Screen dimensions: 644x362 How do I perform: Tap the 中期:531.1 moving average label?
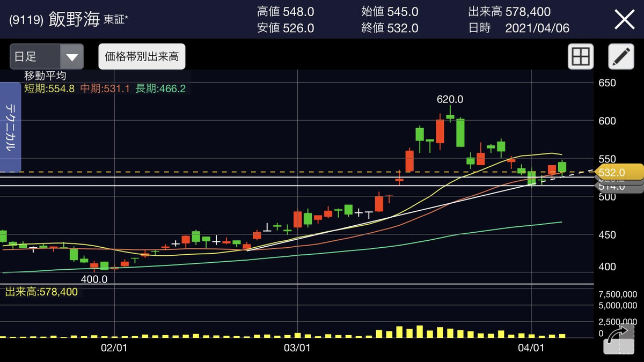[105, 88]
